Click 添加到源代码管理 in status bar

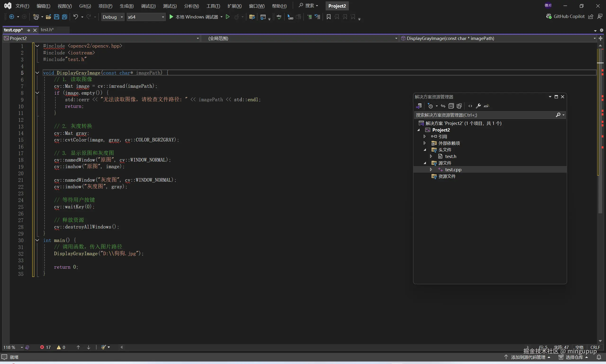tap(528, 357)
